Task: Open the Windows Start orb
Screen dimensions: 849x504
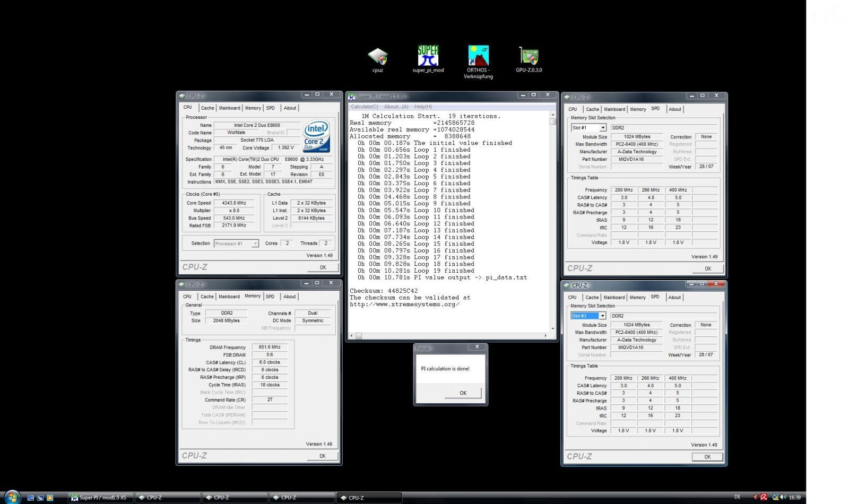Action: coord(12,497)
